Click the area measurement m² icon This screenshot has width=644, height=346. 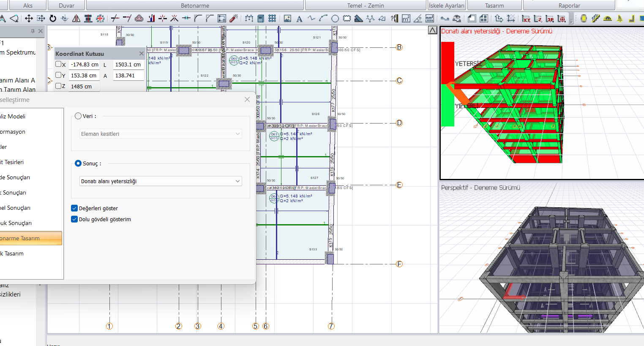(406, 19)
